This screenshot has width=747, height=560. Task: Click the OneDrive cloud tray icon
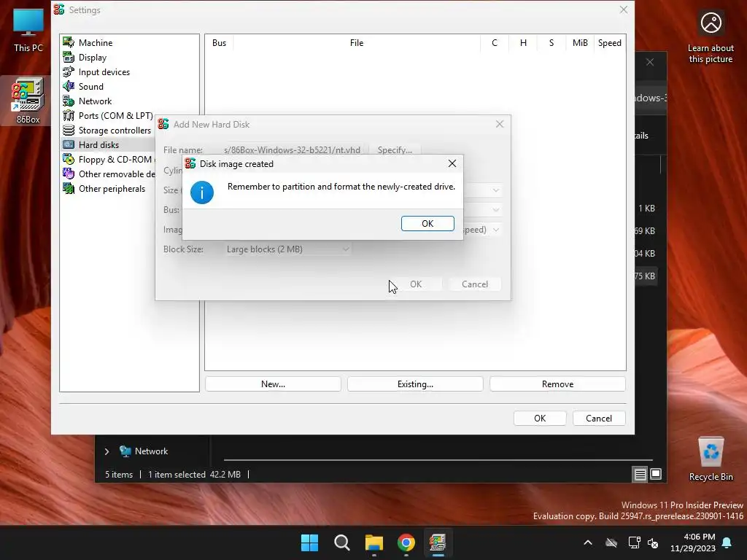(611, 542)
